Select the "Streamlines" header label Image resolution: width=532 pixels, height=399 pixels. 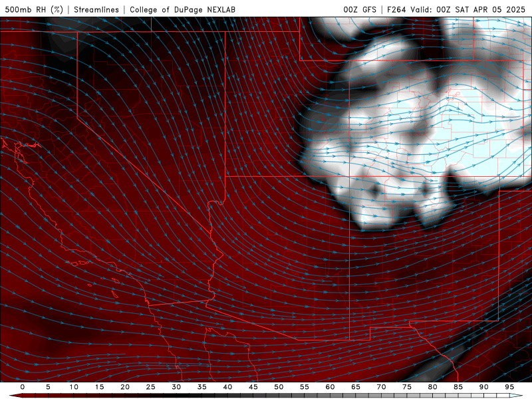click(x=96, y=10)
